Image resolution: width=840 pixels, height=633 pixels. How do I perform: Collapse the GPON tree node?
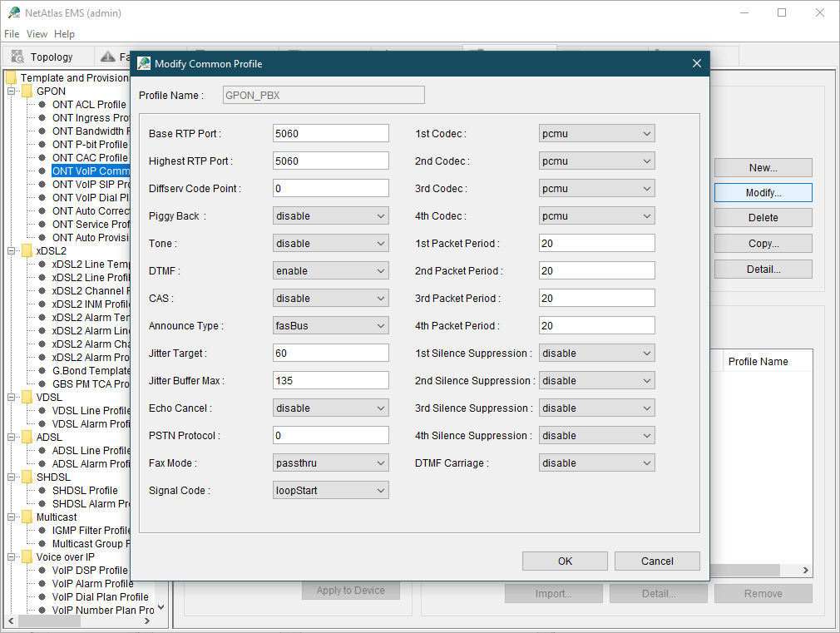tap(11, 91)
